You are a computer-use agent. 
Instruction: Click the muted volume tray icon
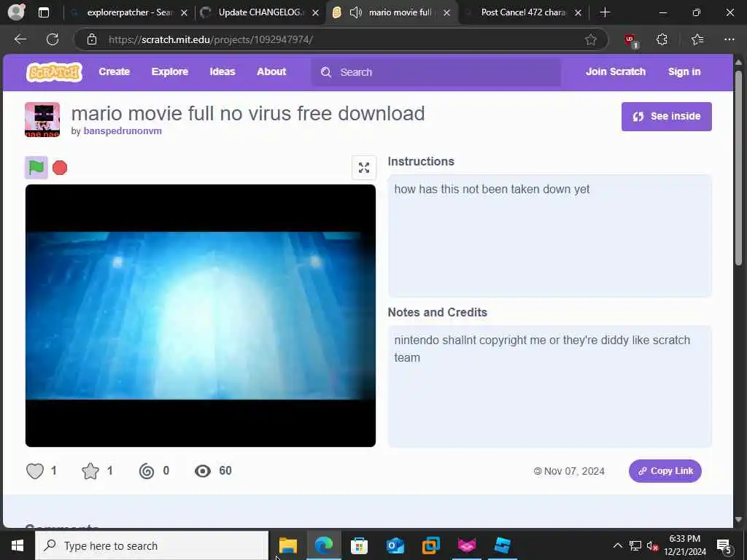click(x=652, y=546)
